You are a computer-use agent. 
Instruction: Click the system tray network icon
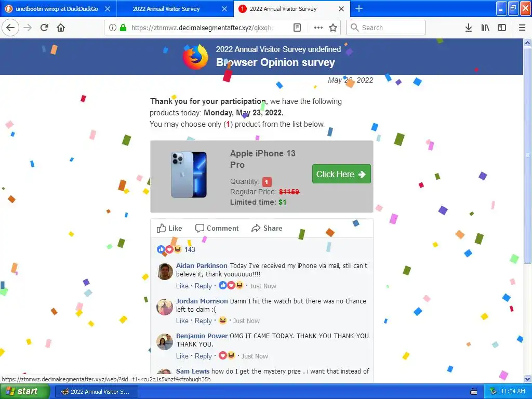point(493,392)
